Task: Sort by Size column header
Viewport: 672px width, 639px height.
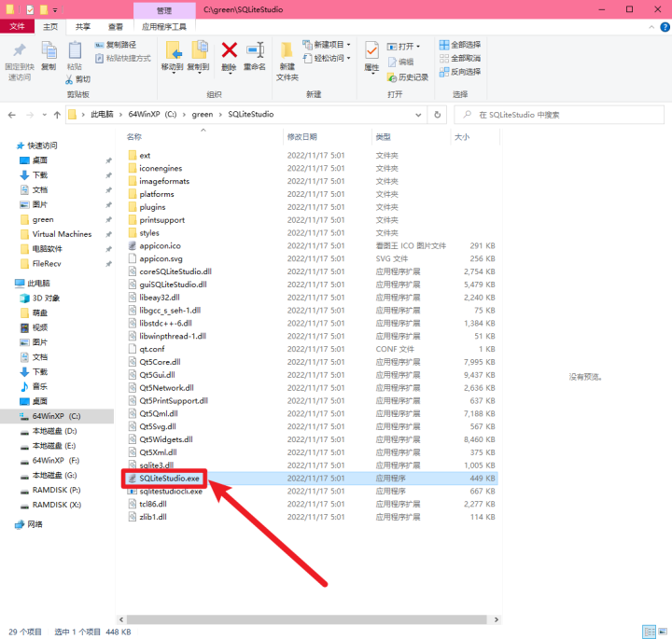Action: (475, 136)
